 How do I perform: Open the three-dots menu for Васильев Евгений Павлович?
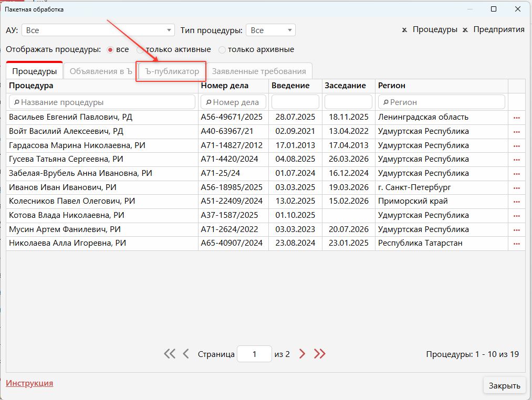point(516,118)
